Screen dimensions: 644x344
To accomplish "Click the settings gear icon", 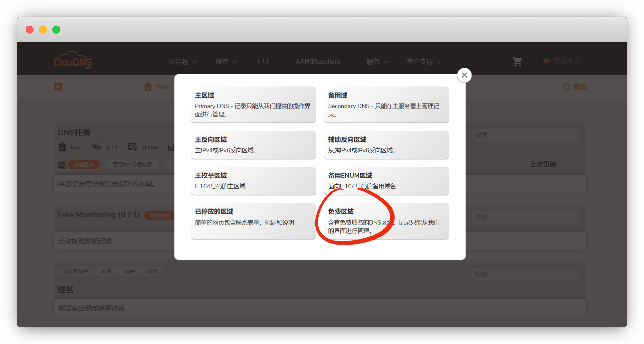I will coord(58,86).
